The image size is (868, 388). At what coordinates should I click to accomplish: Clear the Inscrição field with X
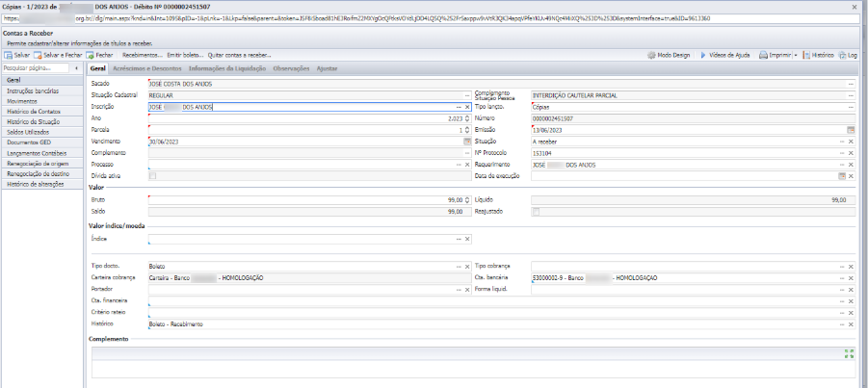click(x=466, y=107)
